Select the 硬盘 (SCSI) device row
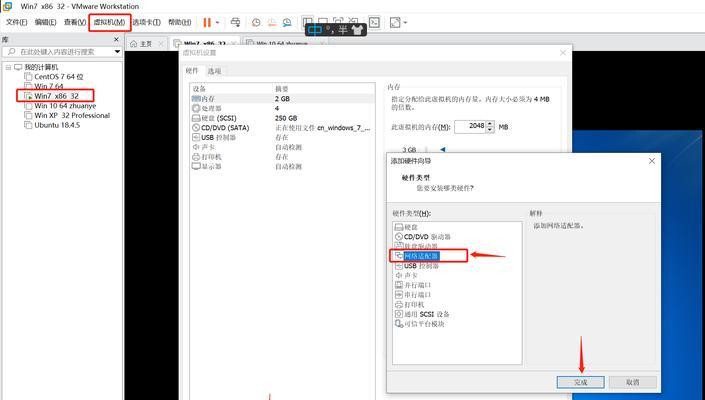705x400 pixels. coord(282,118)
